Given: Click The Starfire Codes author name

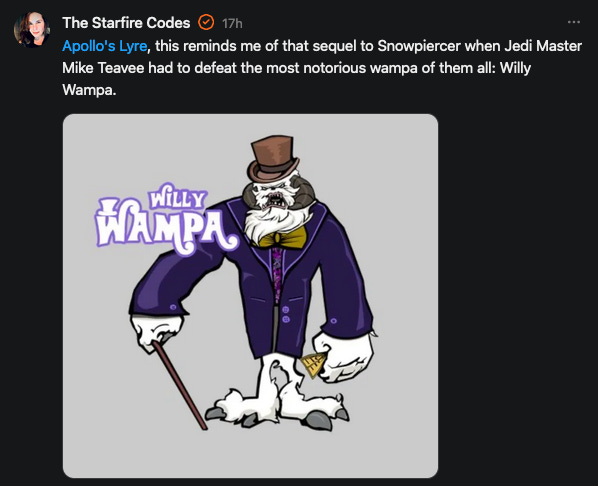Looking at the screenshot, I should [126, 23].
